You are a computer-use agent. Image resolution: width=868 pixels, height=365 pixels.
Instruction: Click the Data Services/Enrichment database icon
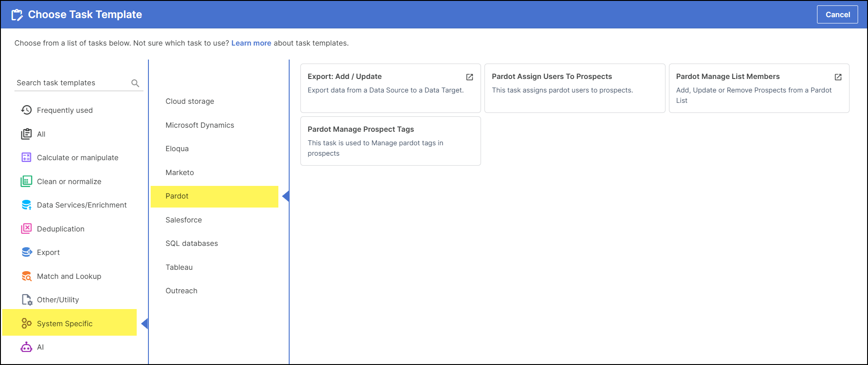[27, 205]
